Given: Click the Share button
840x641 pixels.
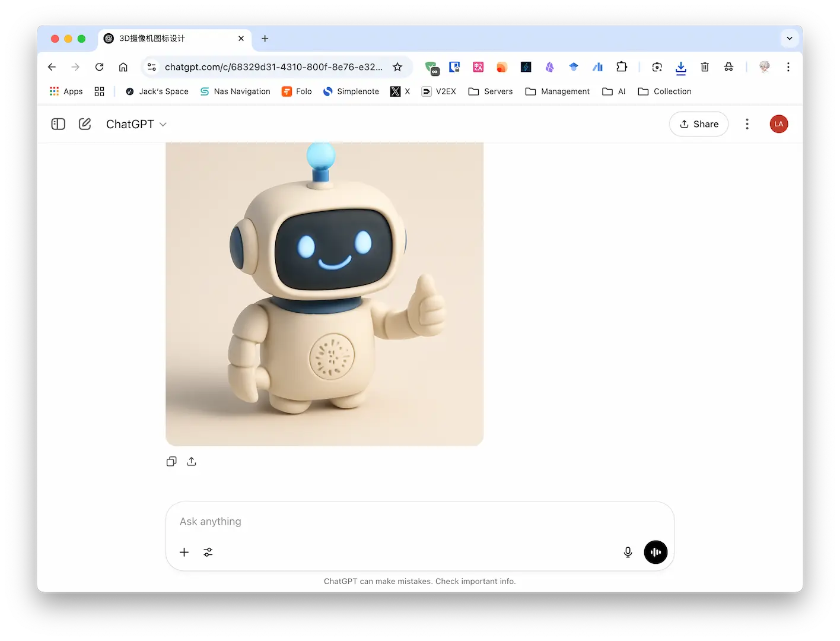Looking at the screenshot, I should pos(699,124).
